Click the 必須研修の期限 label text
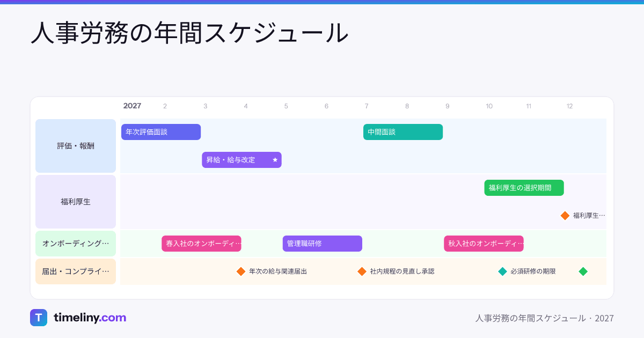The height and width of the screenshot is (338, 644). (533, 271)
